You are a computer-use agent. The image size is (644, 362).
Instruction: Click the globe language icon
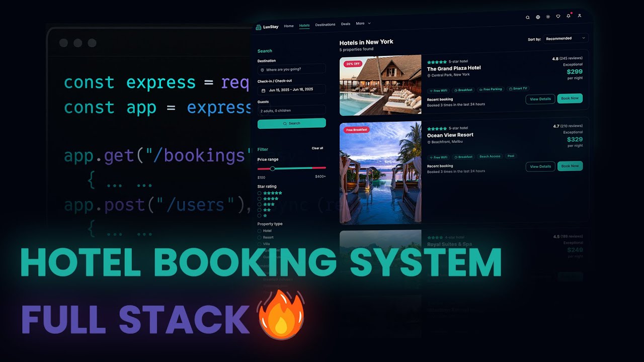(538, 17)
